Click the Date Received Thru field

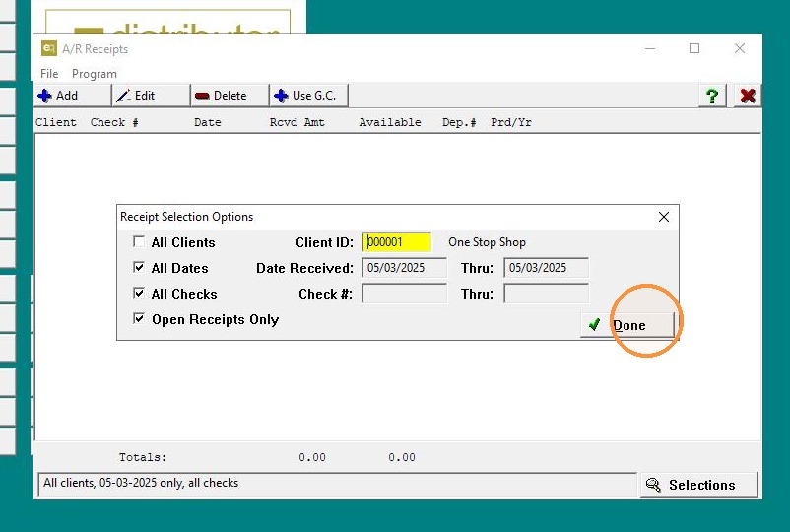pyautogui.click(x=546, y=268)
